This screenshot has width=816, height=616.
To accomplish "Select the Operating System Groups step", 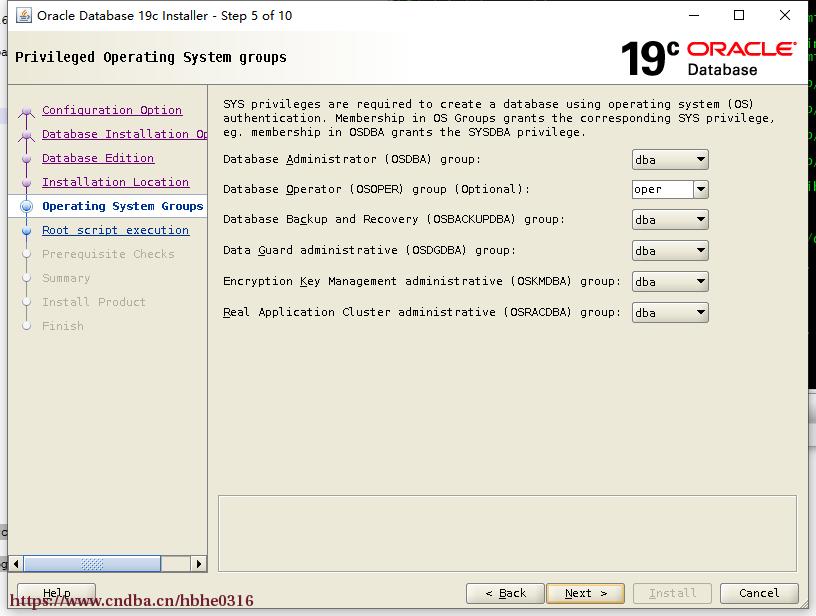I will point(122,206).
